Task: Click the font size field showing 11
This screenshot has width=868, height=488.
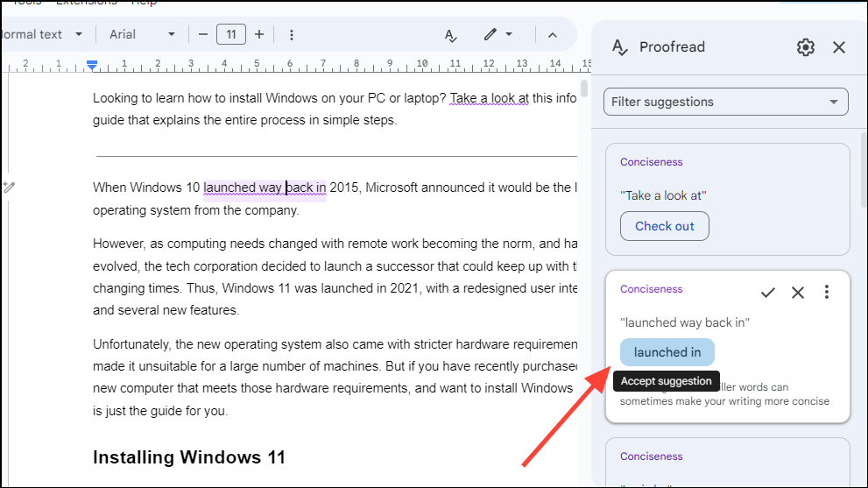Action: coord(231,35)
